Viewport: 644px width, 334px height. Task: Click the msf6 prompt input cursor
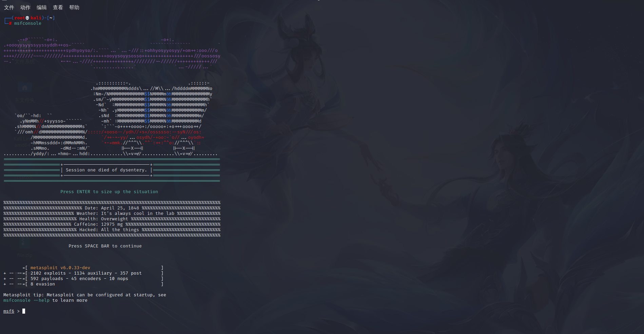[24, 311]
